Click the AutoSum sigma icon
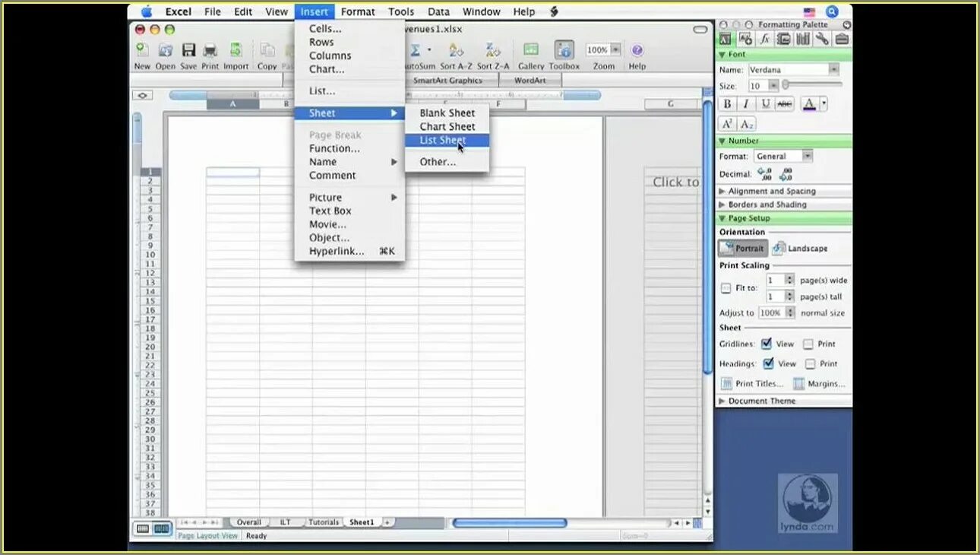 pyautogui.click(x=416, y=50)
